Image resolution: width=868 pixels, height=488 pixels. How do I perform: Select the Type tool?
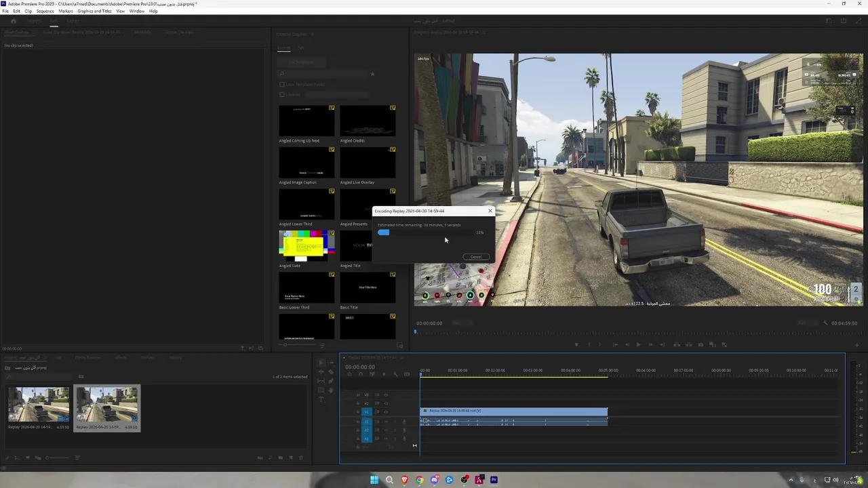tap(321, 399)
